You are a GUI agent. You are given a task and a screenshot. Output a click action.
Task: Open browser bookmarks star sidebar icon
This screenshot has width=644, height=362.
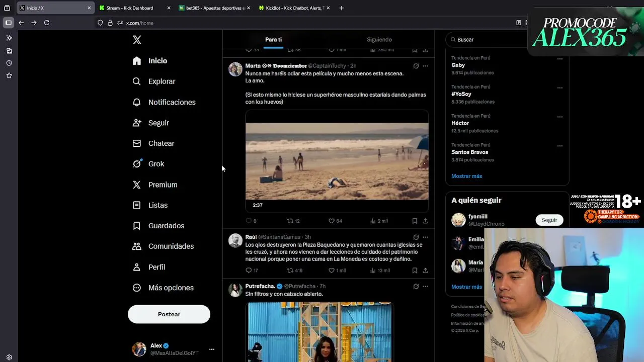pos(9,76)
